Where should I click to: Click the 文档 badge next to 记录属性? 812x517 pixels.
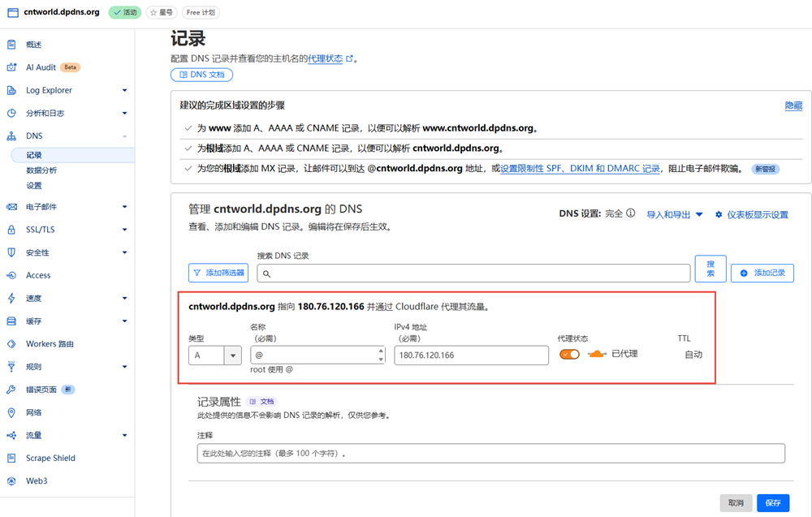(x=262, y=402)
